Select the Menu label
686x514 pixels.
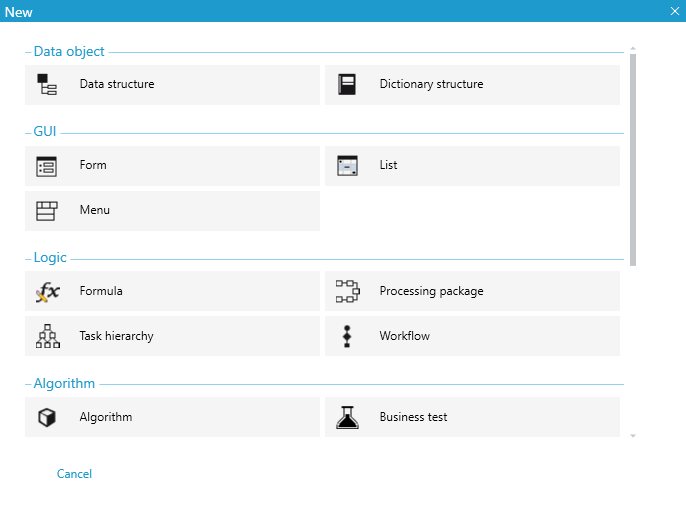pyautogui.click(x=94, y=210)
